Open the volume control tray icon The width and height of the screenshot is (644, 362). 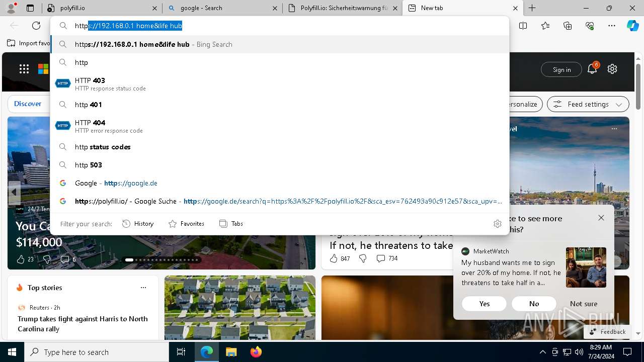point(579,352)
